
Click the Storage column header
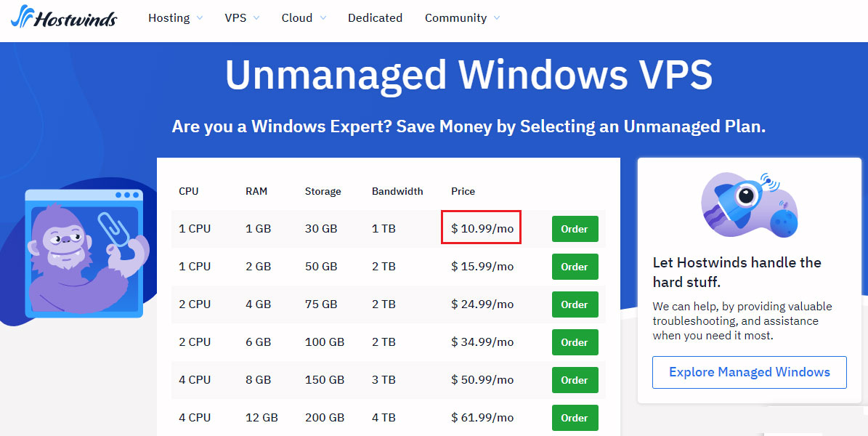[323, 191]
